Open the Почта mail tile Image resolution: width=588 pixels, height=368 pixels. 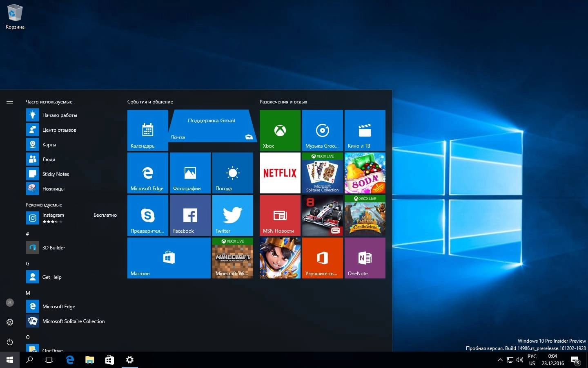(x=212, y=126)
